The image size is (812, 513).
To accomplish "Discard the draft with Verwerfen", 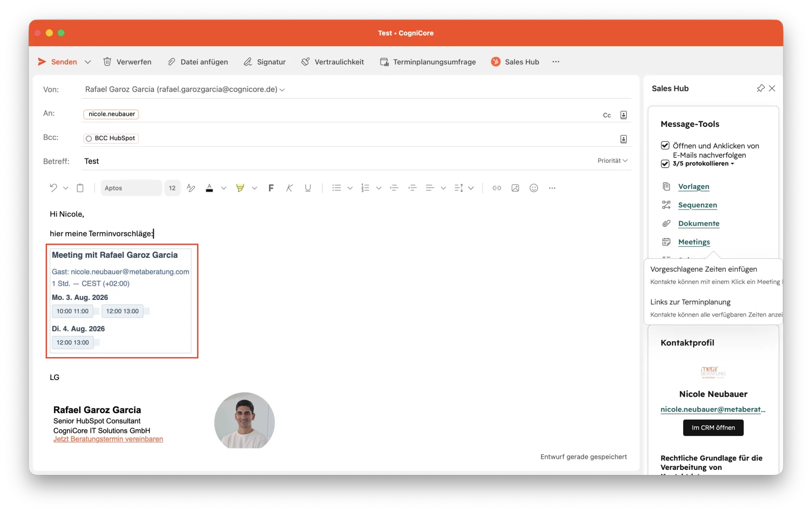I will (x=127, y=62).
